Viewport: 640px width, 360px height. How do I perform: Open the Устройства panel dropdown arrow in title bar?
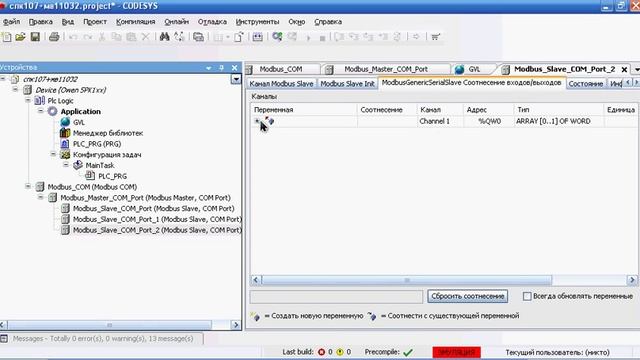click(x=209, y=68)
